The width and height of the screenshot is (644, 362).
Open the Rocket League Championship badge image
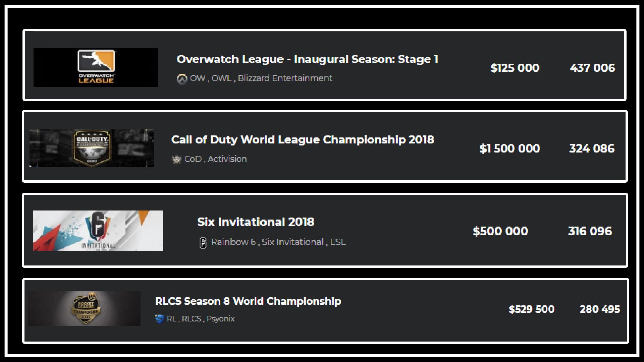[84, 308]
